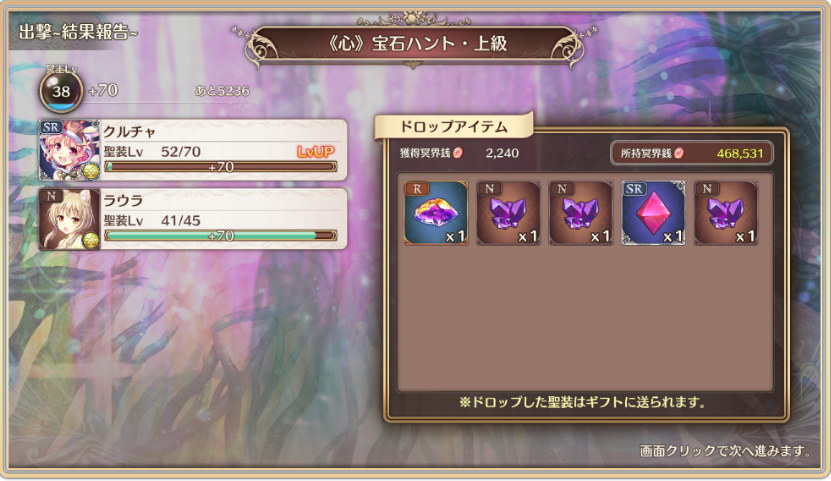
Task: Click the 出撃~結果報告~ header text
Action: (x=78, y=32)
